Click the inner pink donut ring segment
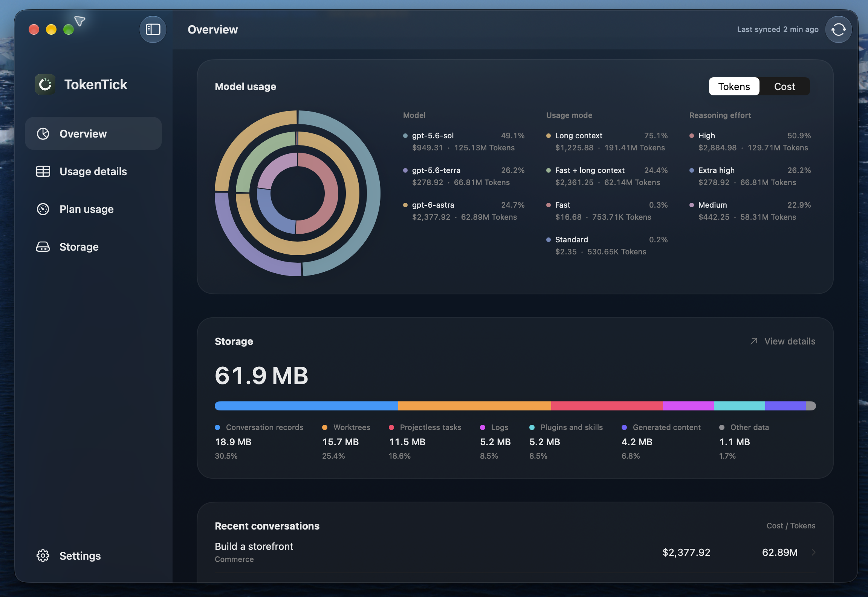This screenshot has width=868, height=597. tap(332, 193)
